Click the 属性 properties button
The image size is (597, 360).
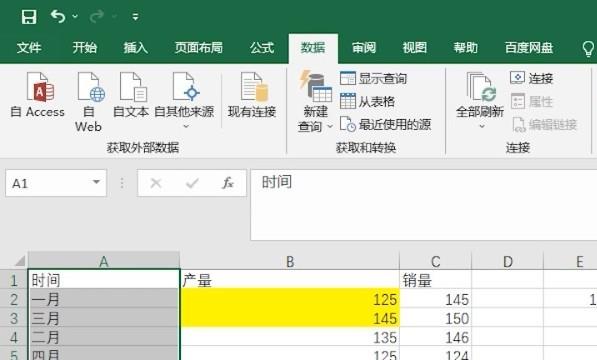pyautogui.click(x=532, y=102)
